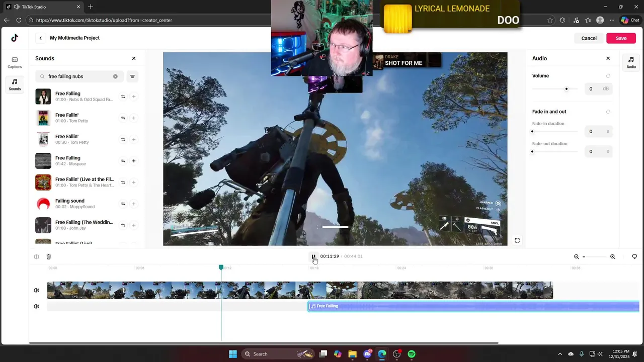Click the Fade-in duration value field

point(598,131)
